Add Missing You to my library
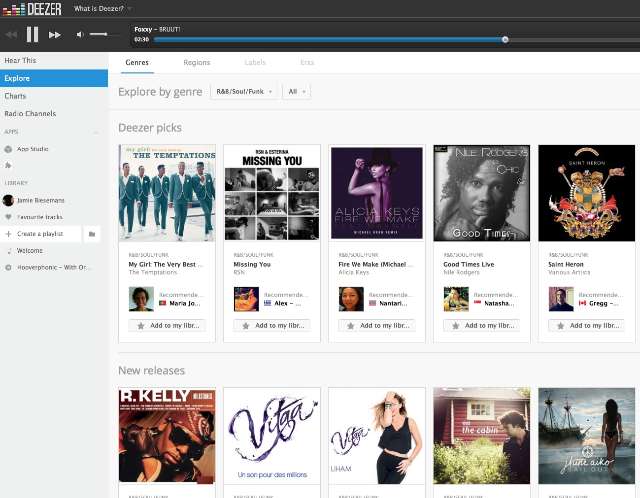640x498 pixels. pos(272,325)
